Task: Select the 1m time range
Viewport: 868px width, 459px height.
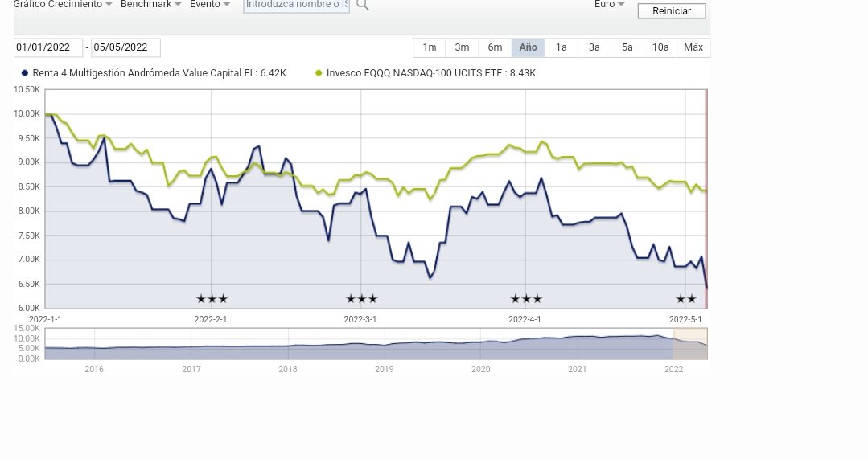Action: pos(429,47)
